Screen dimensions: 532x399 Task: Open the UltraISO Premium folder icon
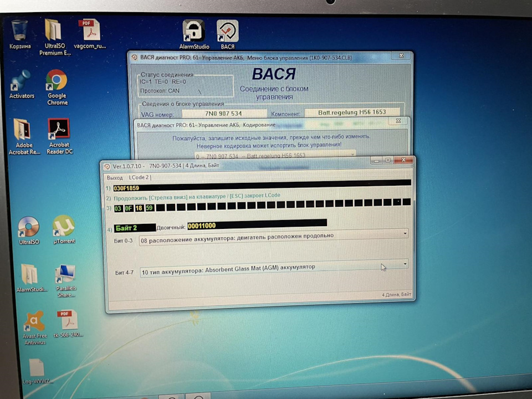(x=54, y=37)
